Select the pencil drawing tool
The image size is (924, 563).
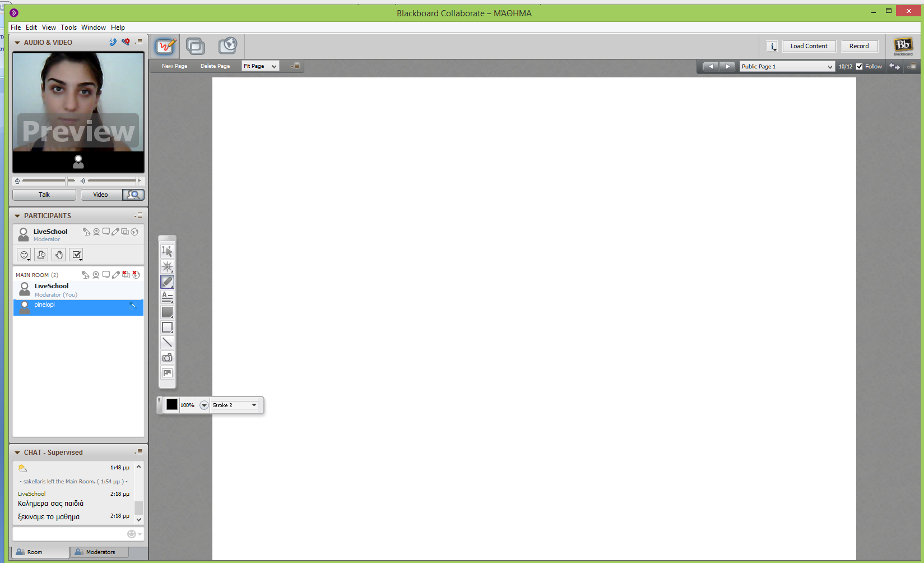[167, 281]
